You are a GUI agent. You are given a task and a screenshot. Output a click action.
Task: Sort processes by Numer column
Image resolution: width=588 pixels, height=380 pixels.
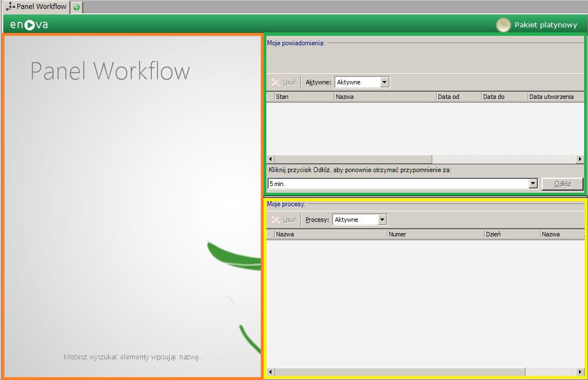pyautogui.click(x=436, y=235)
